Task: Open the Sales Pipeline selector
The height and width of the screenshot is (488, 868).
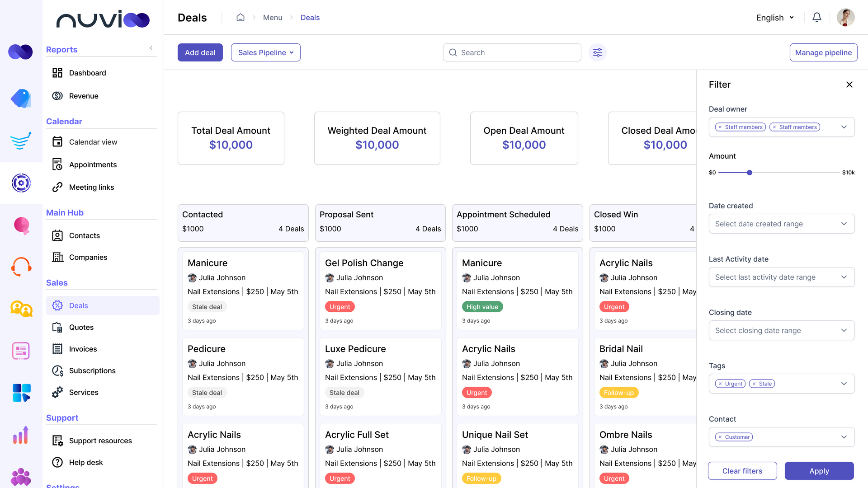Action: click(x=265, y=52)
